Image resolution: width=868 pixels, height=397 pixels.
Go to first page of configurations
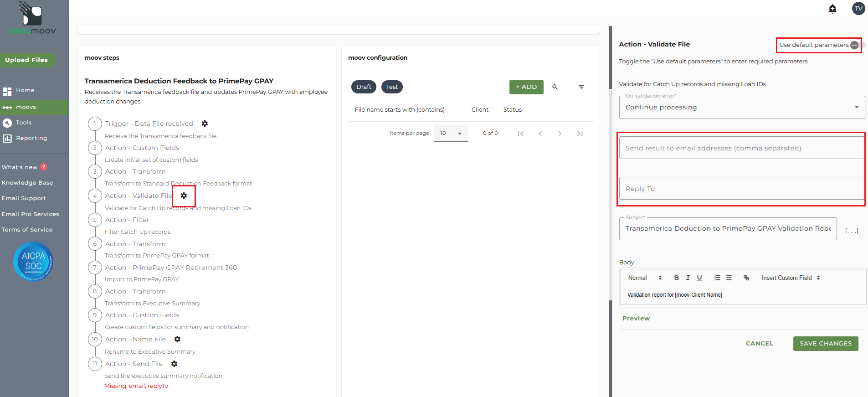520,134
